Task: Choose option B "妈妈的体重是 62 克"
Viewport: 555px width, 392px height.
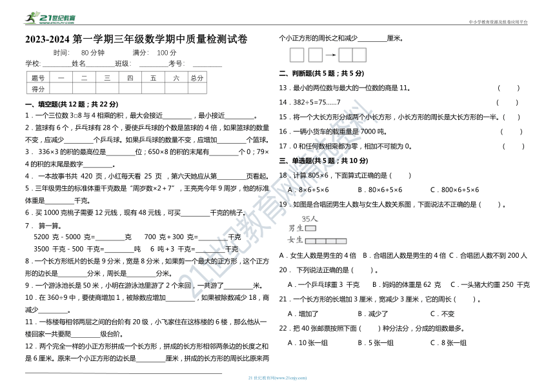Action: (407, 285)
